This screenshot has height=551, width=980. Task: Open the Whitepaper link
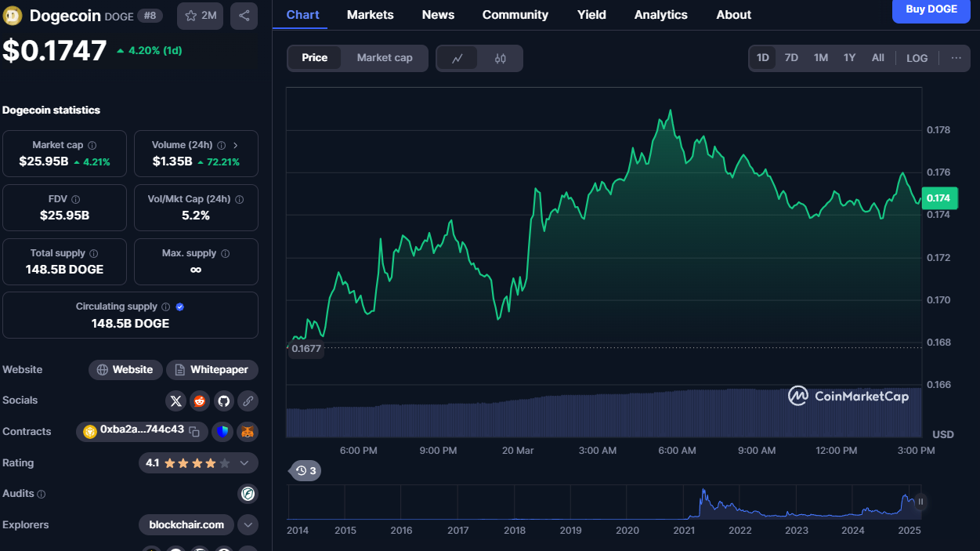(x=212, y=370)
